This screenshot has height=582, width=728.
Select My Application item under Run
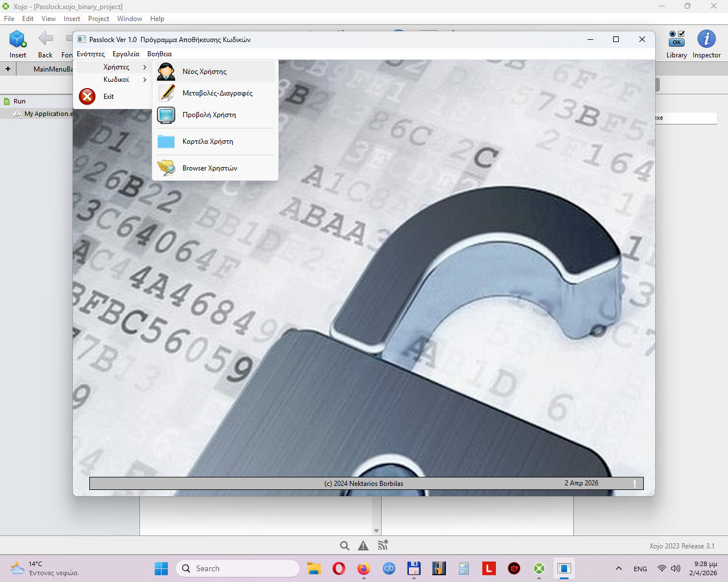click(48, 114)
